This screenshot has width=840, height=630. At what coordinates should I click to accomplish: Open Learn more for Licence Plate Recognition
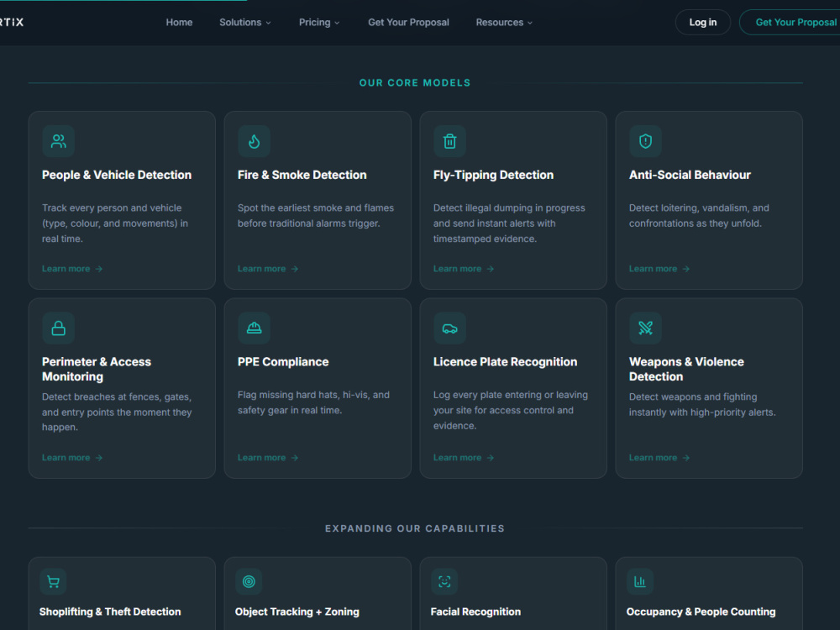pos(463,458)
